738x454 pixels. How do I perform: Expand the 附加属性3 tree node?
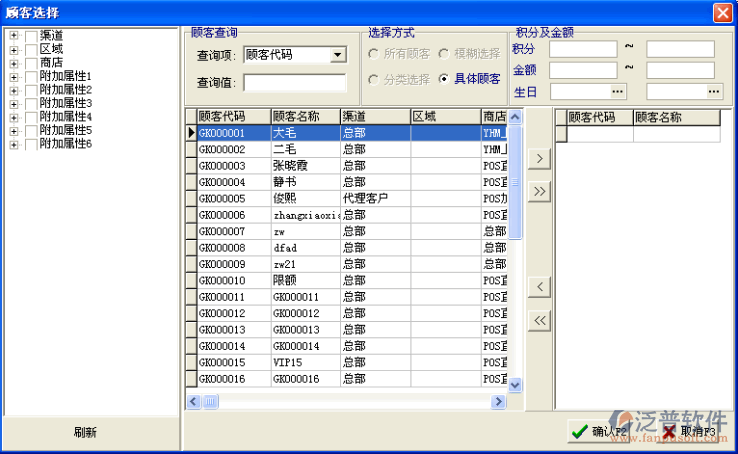14,104
